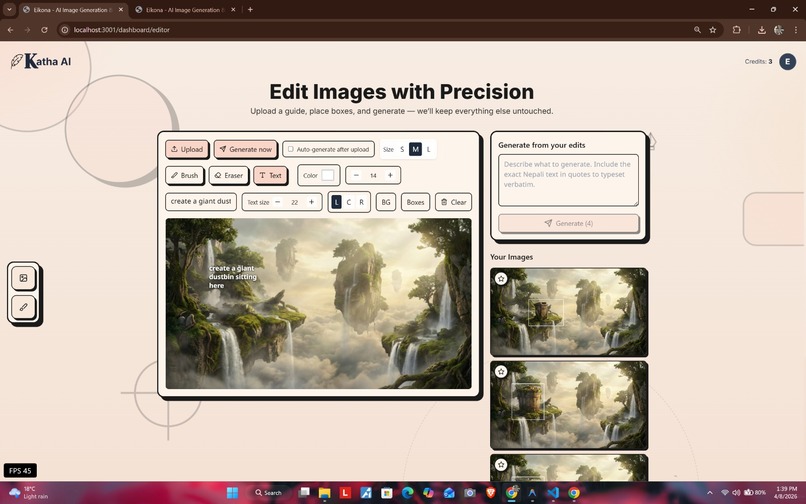Open the image gallery sidebar icon
This screenshot has width=806, height=504.
pyautogui.click(x=24, y=278)
